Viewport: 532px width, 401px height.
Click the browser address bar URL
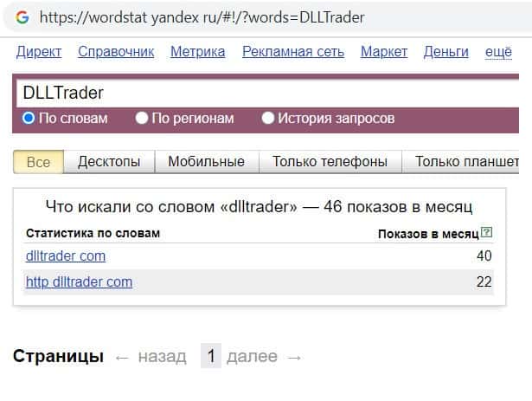point(202,17)
